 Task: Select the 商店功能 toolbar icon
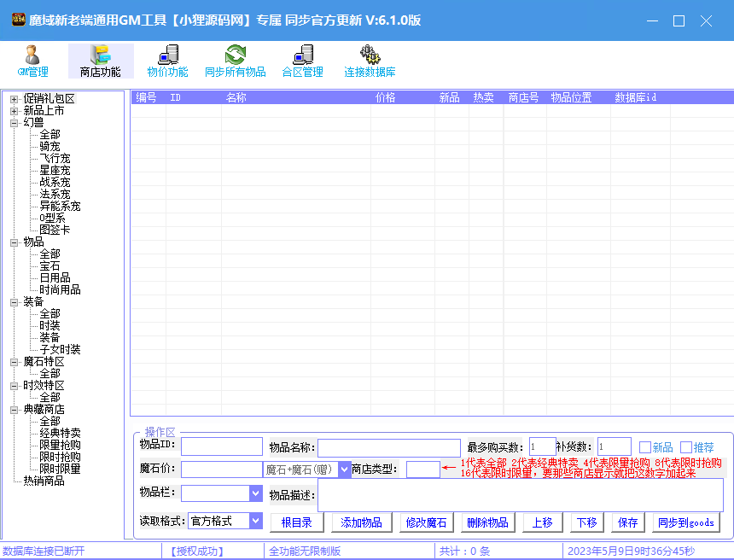100,55
